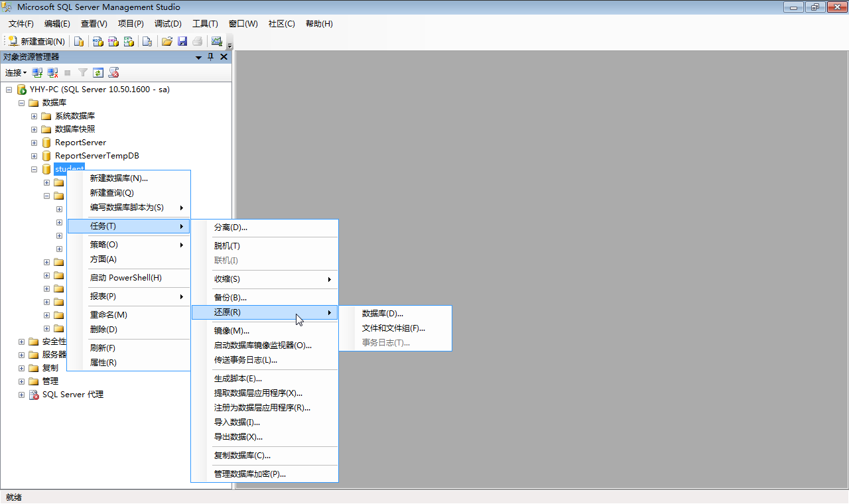Image resolution: width=849 pixels, height=504 pixels.
Task: Choose 分离(D)... in Tasks submenu
Action: click(265, 227)
